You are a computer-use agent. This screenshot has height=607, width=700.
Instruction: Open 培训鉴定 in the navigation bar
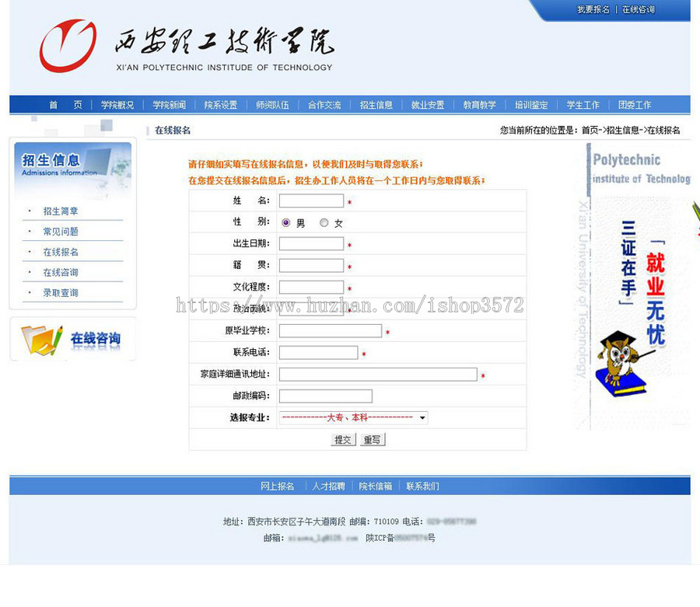(x=531, y=105)
